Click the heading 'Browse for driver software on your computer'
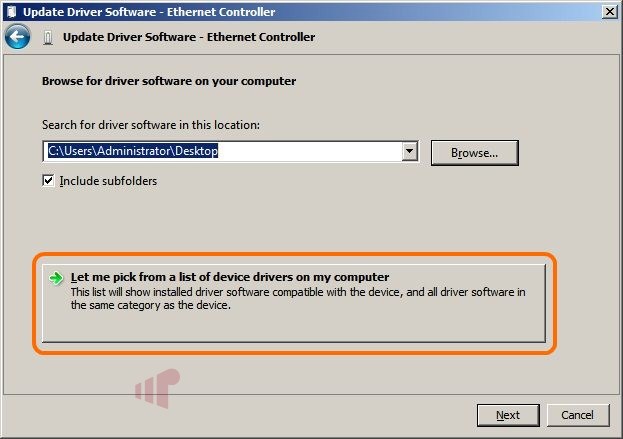The width and height of the screenshot is (623, 439). point(169,81)
